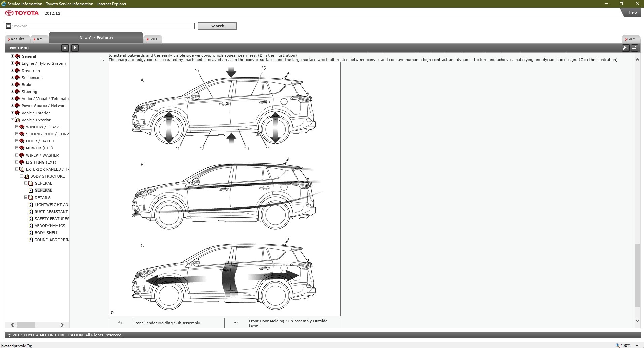Open the Help link

click(632, 12)
